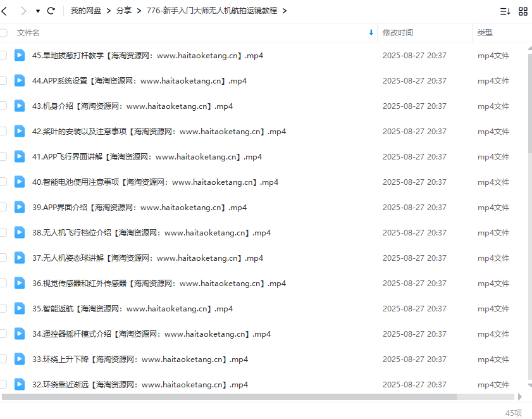The height and width of the screenshot is (419, 532).
Task: Click video icon of 35.智能返航
Action: [x=20, y=308]
